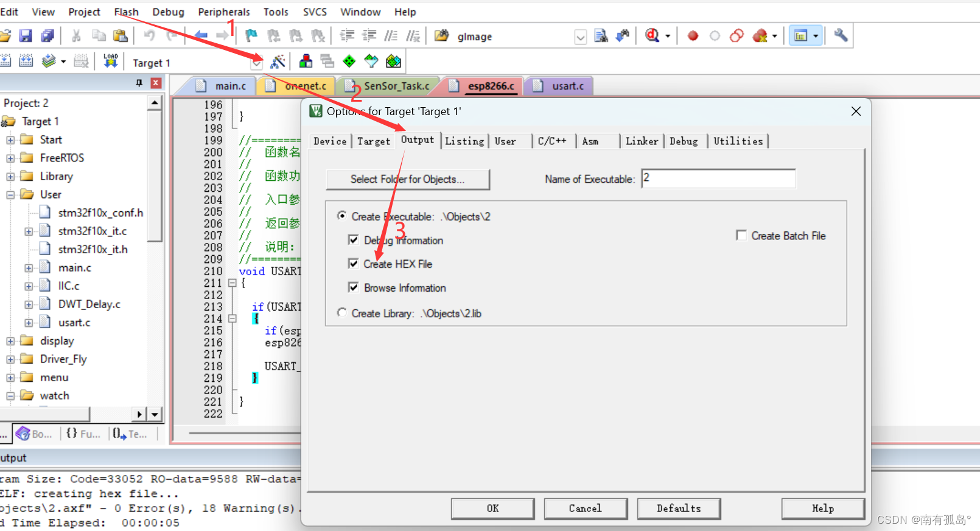Switch to the SenSor_Task.c editor tab
The width and height of the screenshot is (980, 531).
[x=390, y=86]
